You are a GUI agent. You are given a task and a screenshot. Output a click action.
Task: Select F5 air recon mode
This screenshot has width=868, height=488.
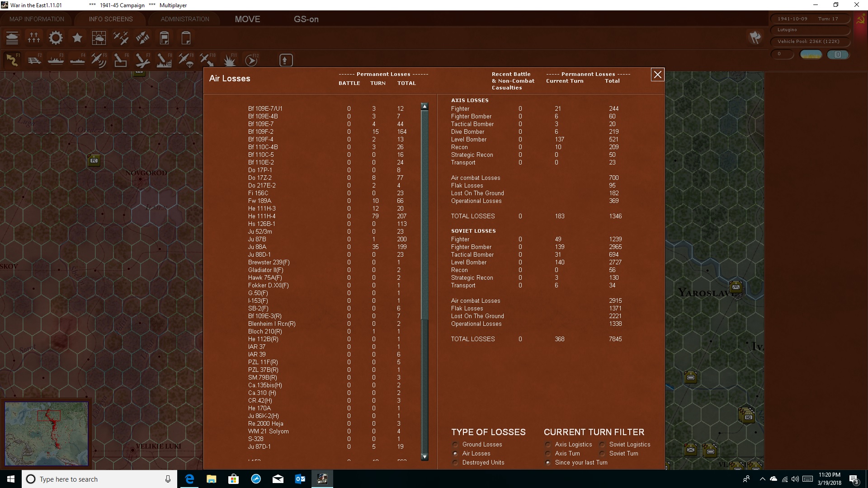point(99,60)
